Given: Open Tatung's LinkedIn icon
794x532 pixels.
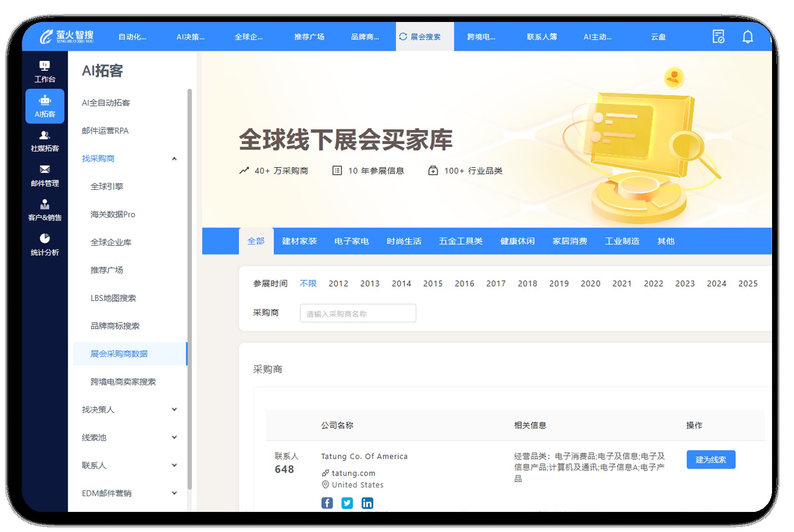Looking at the screenshot, I should pyautogui.click(x=367, y=503).
